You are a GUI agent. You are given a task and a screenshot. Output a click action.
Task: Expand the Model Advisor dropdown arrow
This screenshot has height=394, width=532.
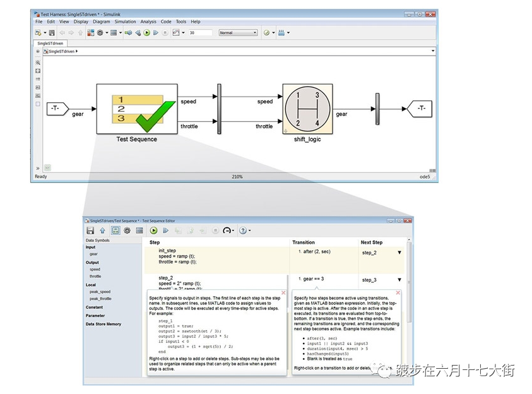click(273, 33)
